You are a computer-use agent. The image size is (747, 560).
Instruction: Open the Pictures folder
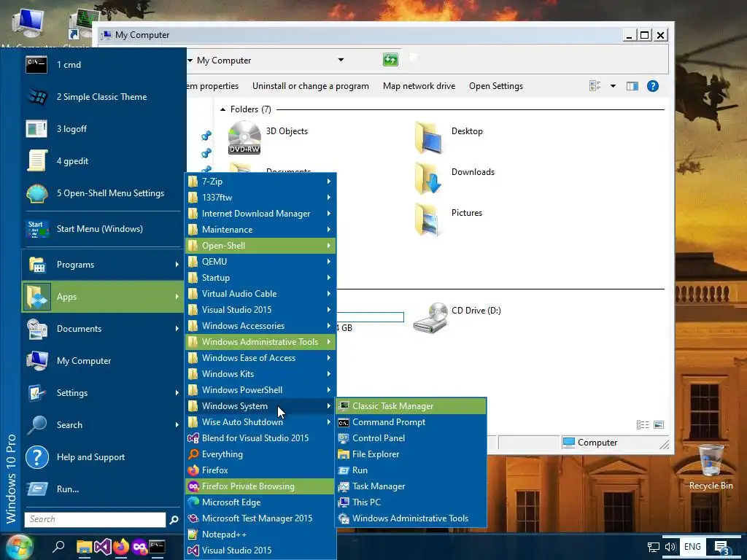tap(448, 219)
